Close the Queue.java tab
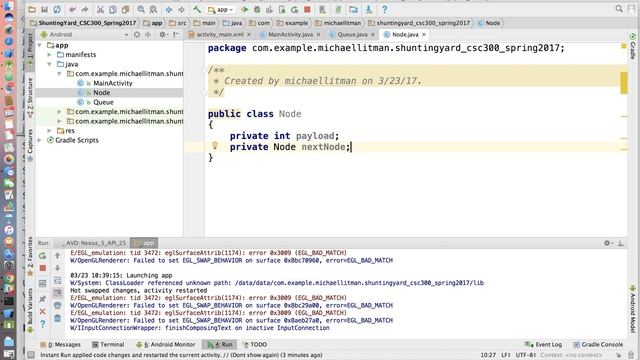This screenshot has height=360, width=640. click(x=373, y=35)
